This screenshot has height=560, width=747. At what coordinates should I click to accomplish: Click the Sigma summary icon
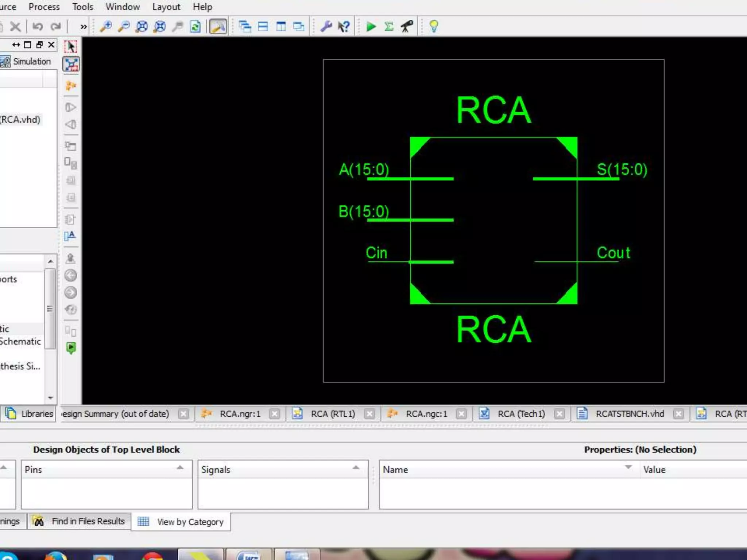pyautogui.click(x=389, y=26)
